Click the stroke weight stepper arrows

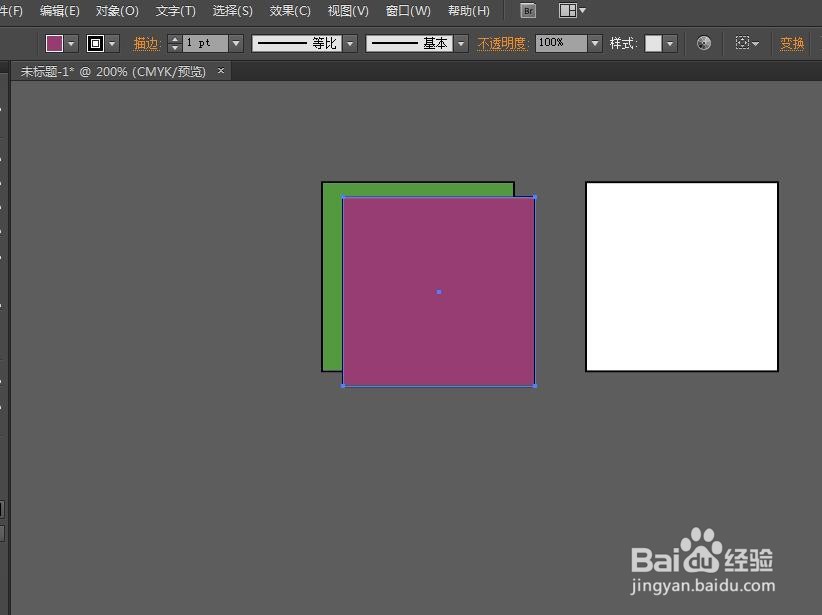click(x=175, y=44)
